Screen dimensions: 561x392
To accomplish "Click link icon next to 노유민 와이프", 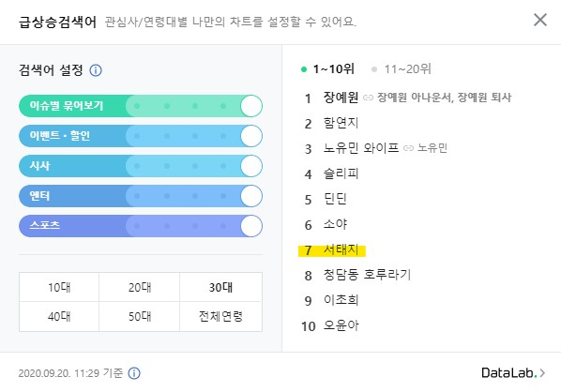I will (408, 148).
